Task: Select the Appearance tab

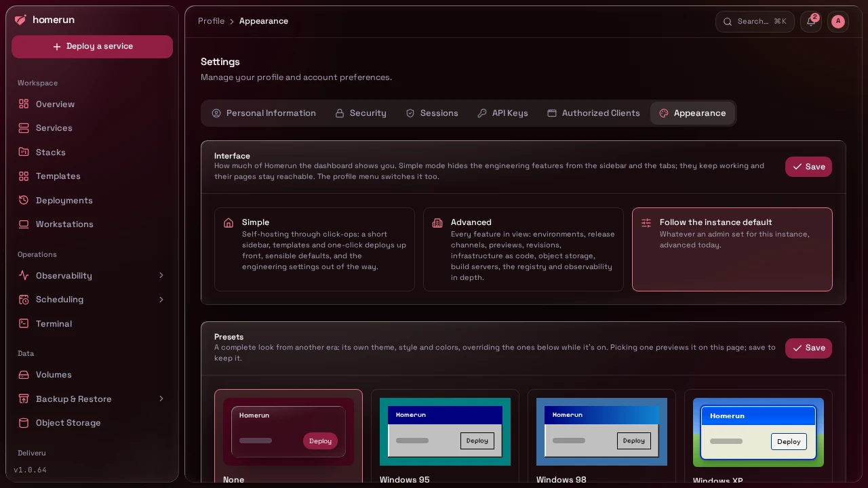Action: tap(692, 113)
